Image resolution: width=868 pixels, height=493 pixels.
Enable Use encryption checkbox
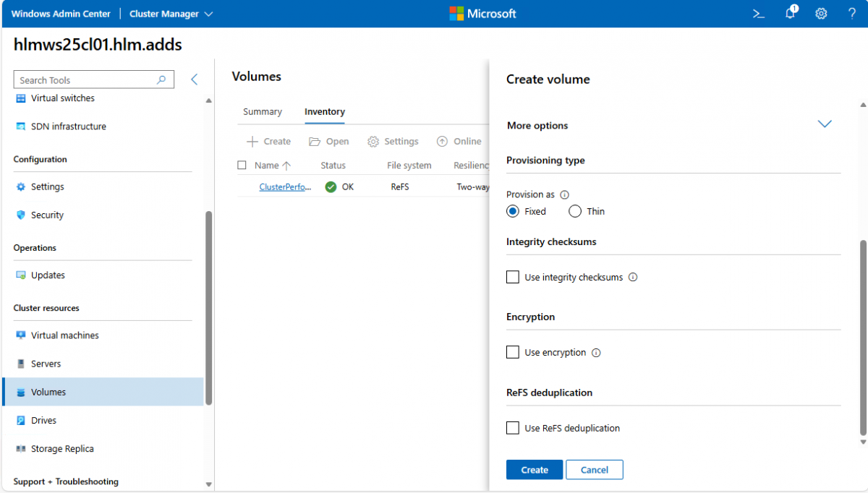click(513, 353)
